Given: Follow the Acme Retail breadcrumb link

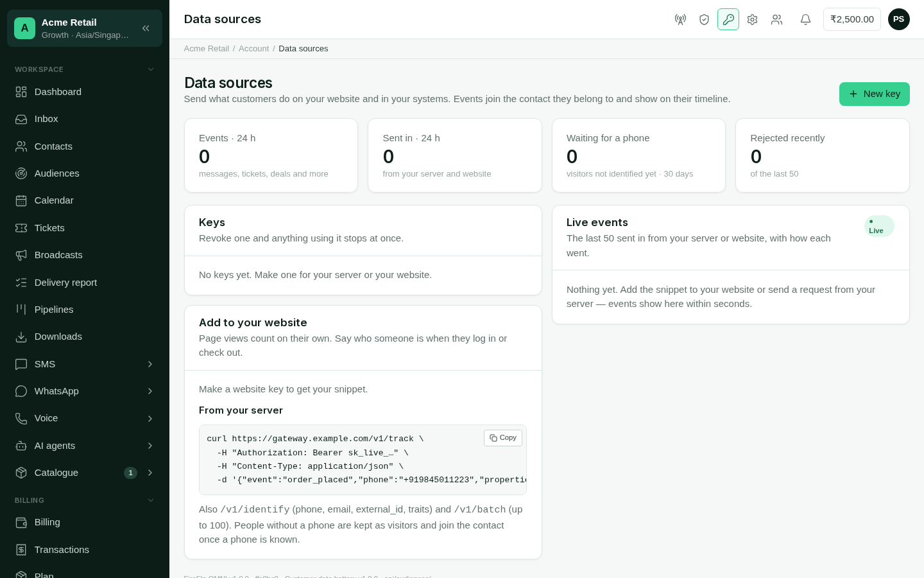Looking at the screenshot, I should click(x=207, y=49).
